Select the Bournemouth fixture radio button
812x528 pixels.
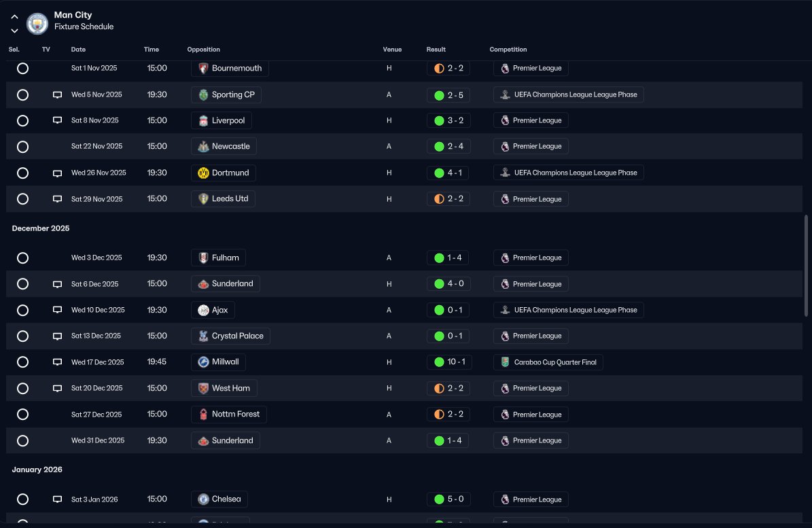click(x=23, y=69)
